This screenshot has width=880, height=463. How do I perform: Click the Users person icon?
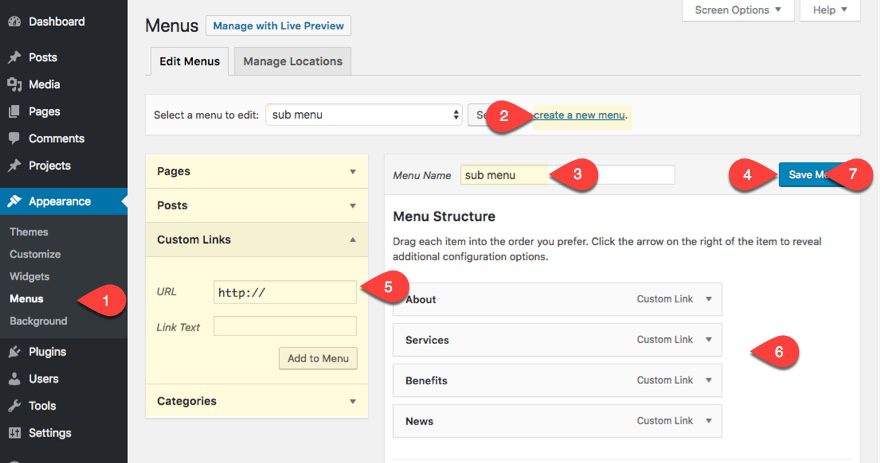pos(14,379)
